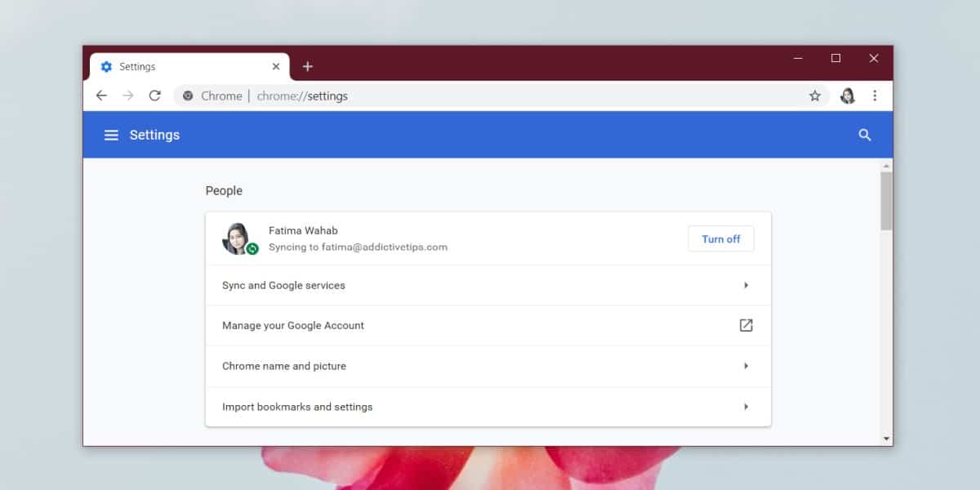Open a new tab with the plus button
This screenshot has height=490, width=980.
pyautogui.click(x=307, y=66)
